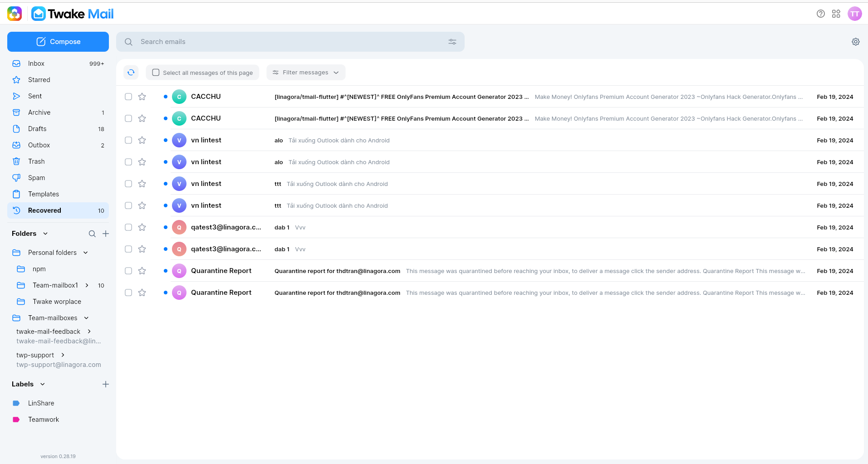Viewport: 868px width, 464px height.
Task: Open the Twake worplace folder
Action: (58, 302)
